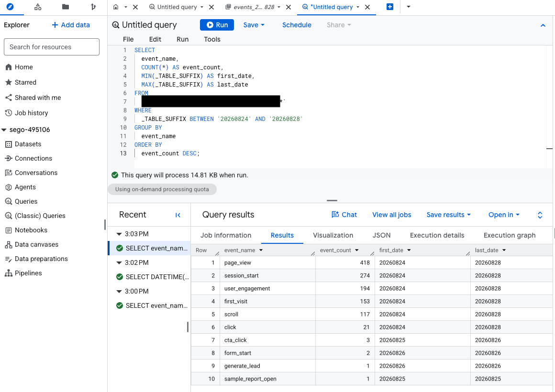Open Starred items
Viewport: 555px width, 392px height.
pos(21,82)
